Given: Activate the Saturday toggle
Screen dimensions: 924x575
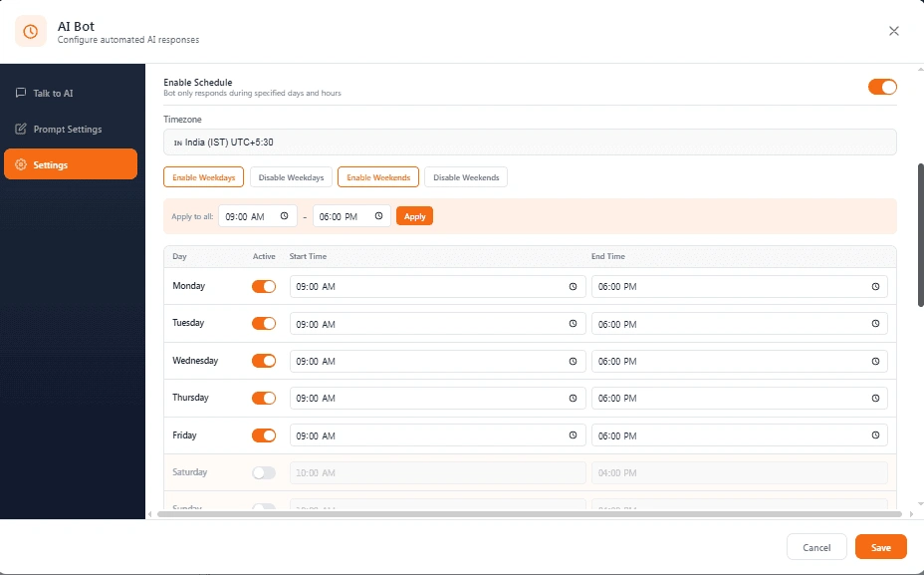Looking at the screenshot, I should 264,472.
